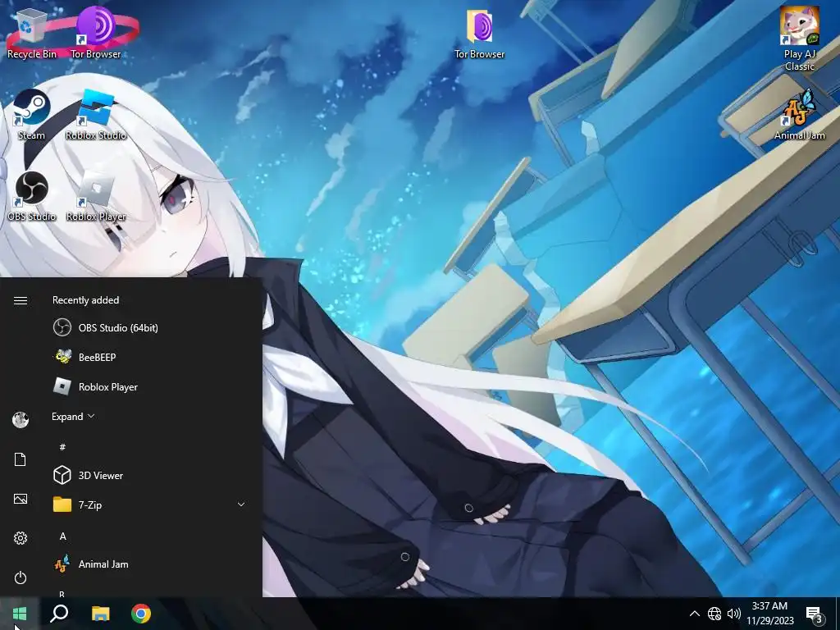Click the Recently added heading
840x630 pixels.
coord(85,300)
